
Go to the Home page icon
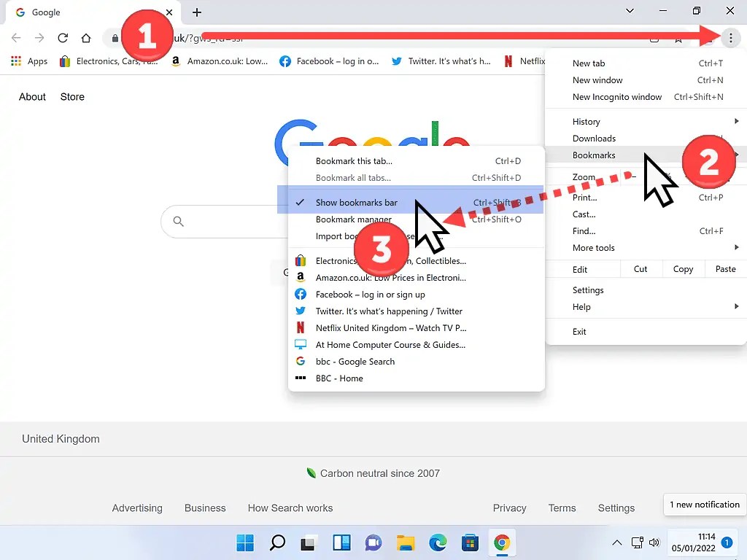(86, 38)
